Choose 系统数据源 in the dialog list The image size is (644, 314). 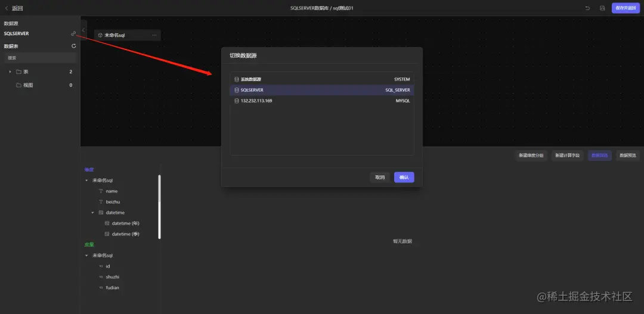[x=322, y=79]
